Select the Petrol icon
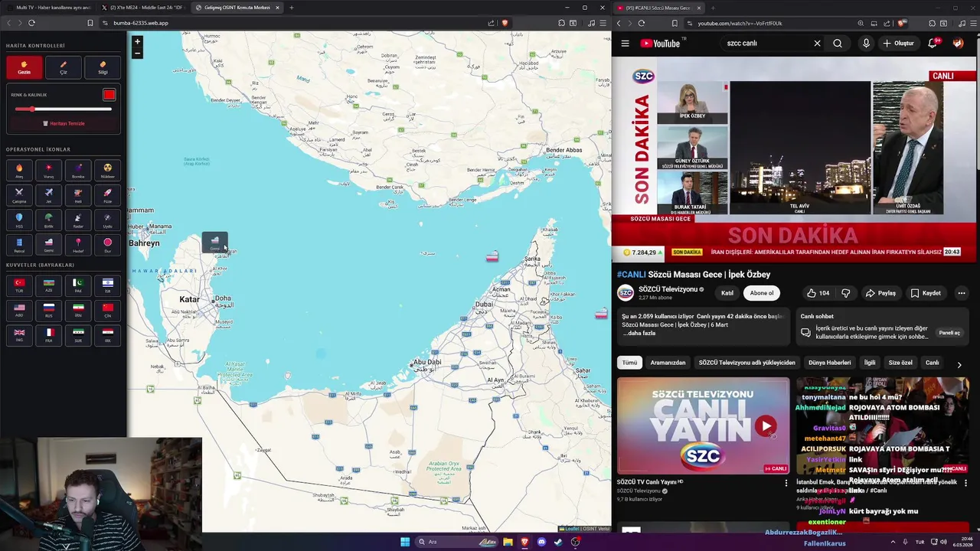This screenshot has width=980, height=551. tap(19, 245)
